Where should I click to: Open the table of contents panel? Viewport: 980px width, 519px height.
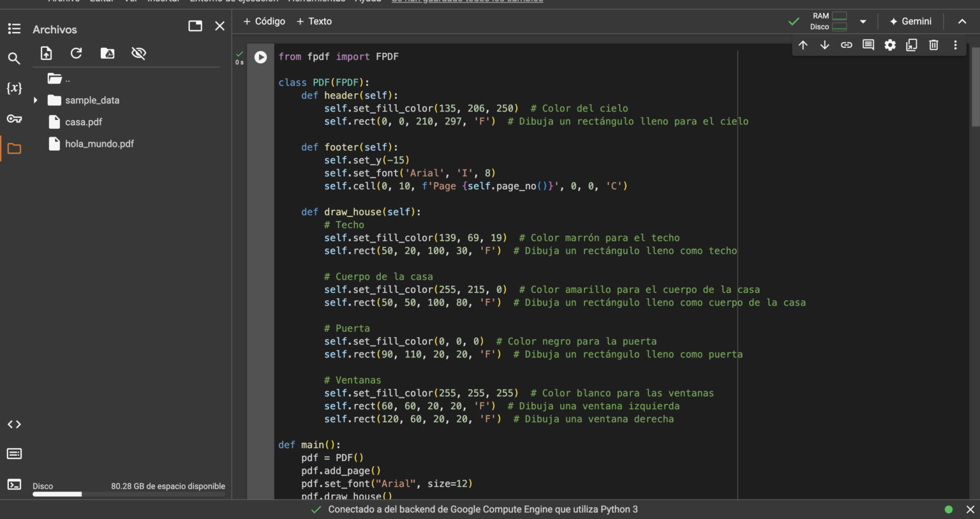pyautogui.click(x=14, y=29)
